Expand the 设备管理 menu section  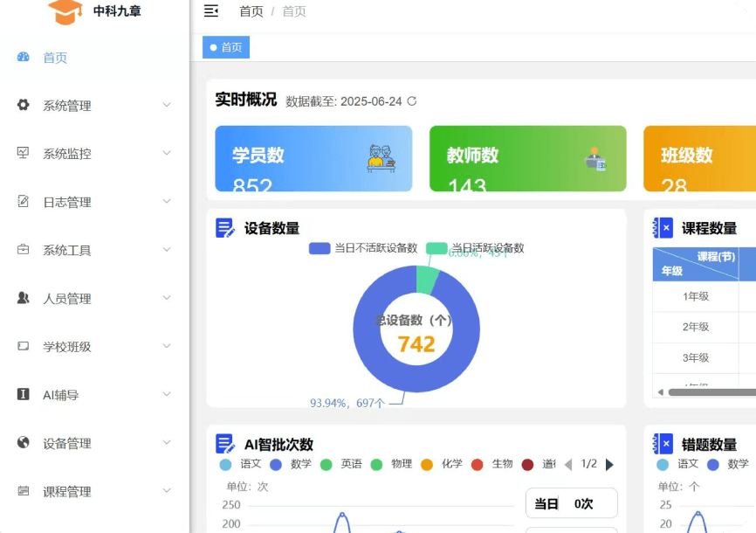96,443
